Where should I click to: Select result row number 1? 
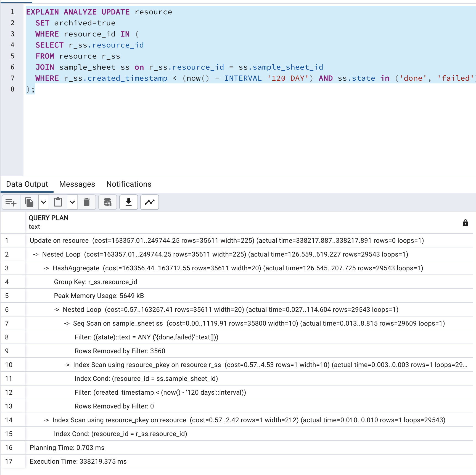click(x=13, y=241)
